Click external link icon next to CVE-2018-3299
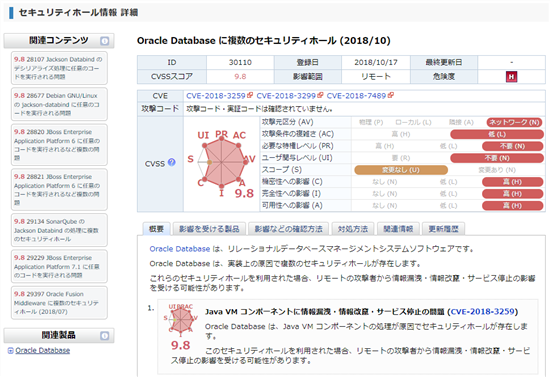 click(320, 95)
